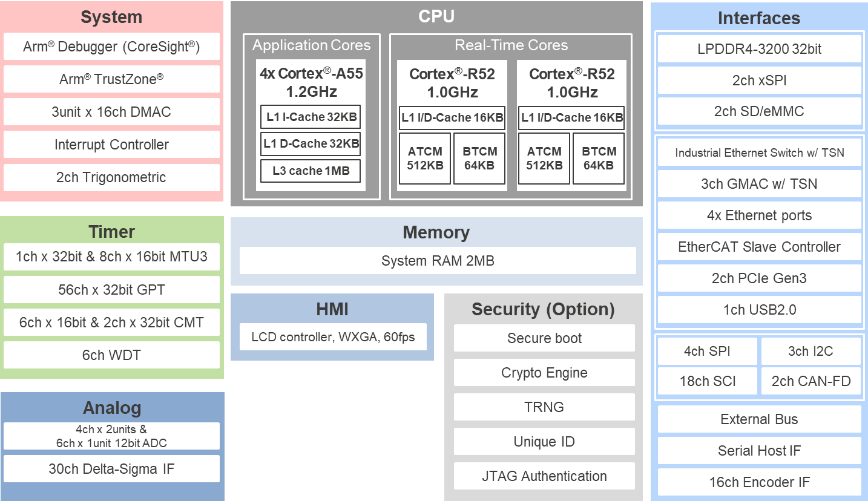Select the EtherCAT Slave Controller box
Viewport: 868px width, 501px height.
pyautogui.click(x=759, y=247)
